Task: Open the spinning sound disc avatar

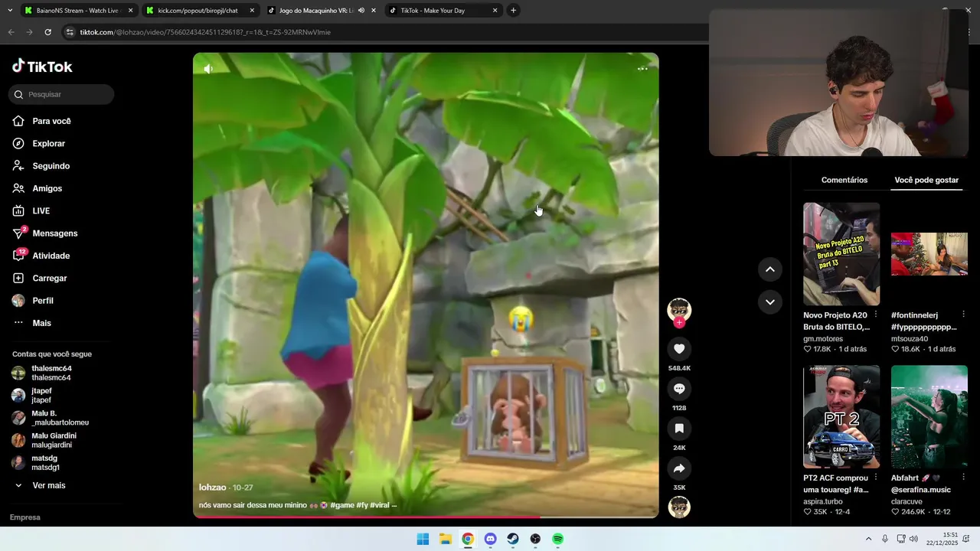Action: pos(679,507)
